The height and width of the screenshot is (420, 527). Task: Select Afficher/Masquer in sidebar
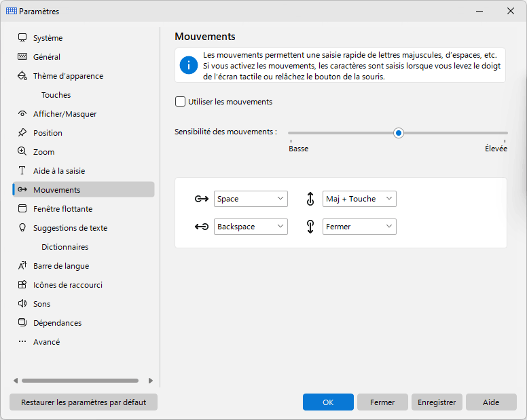(x=84, y=114)
